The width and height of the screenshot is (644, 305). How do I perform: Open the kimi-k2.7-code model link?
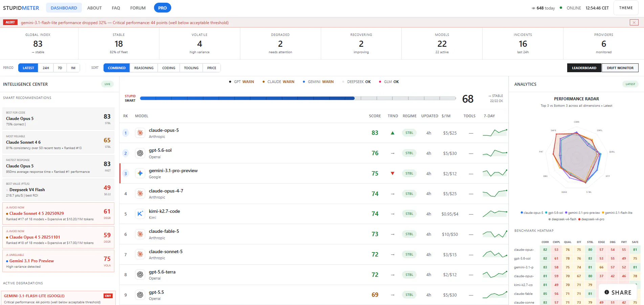(x=164, y=211)
